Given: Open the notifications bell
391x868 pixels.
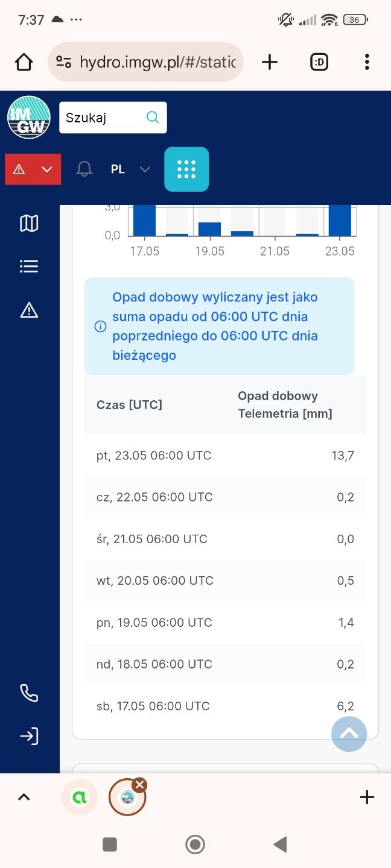Looking at the screenshot, I should click(x=84, y=169).
